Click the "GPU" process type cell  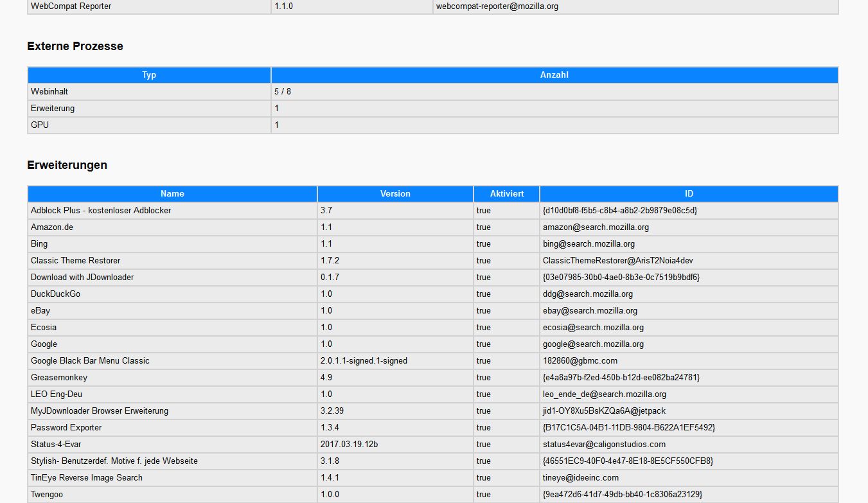(x=40, y=125)
